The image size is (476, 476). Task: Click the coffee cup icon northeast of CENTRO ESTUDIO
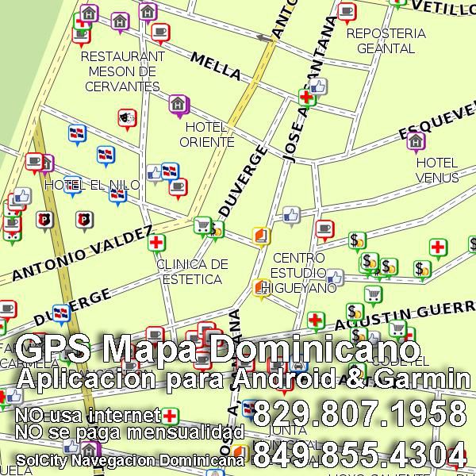(324, 229)
